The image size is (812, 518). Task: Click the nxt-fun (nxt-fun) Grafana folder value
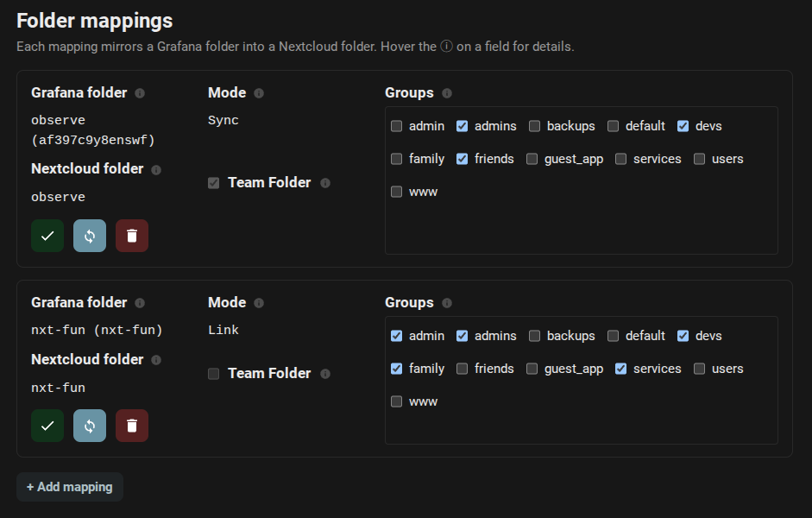pos(97,331)
